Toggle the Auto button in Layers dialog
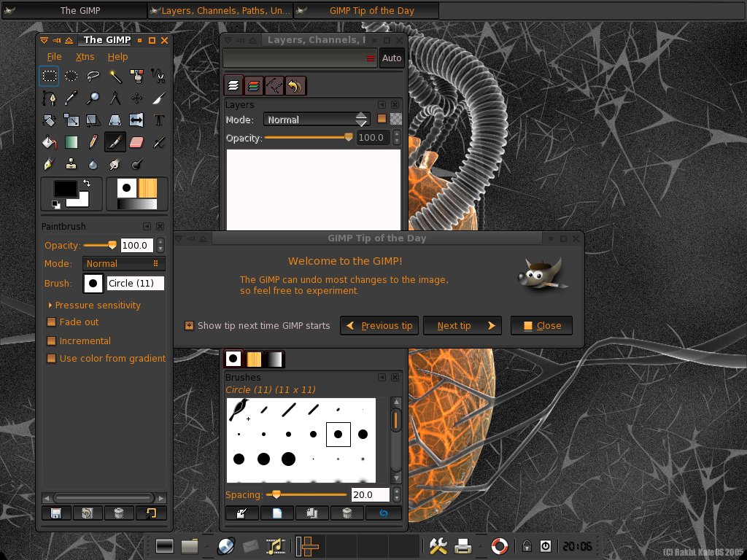Viewport: 747px width, 560px height. tap(392, 58)
